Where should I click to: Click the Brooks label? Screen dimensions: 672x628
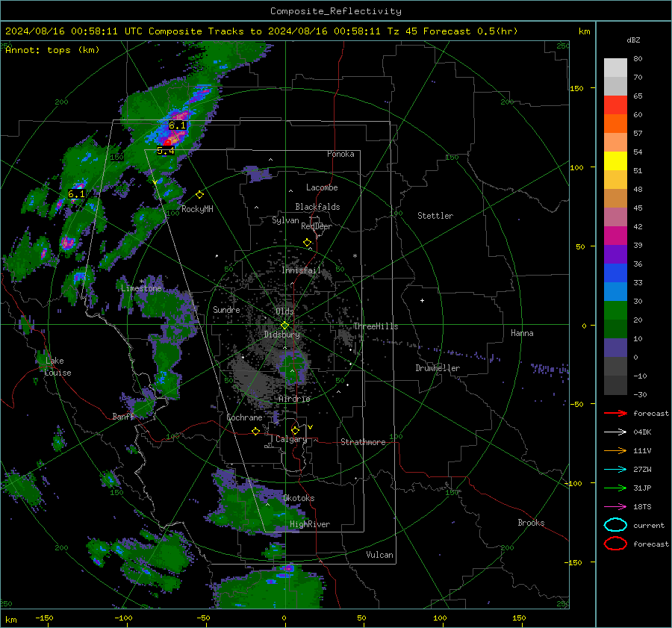(531, 522)
